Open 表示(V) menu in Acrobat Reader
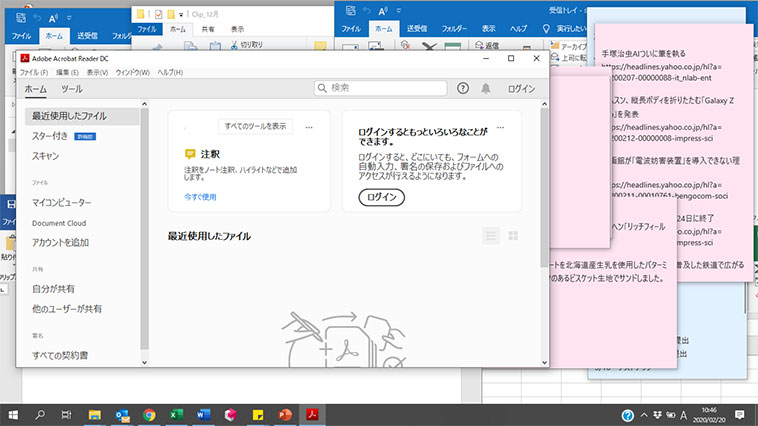758x426 pixels. pyautogui.click(x=97, y=73)
